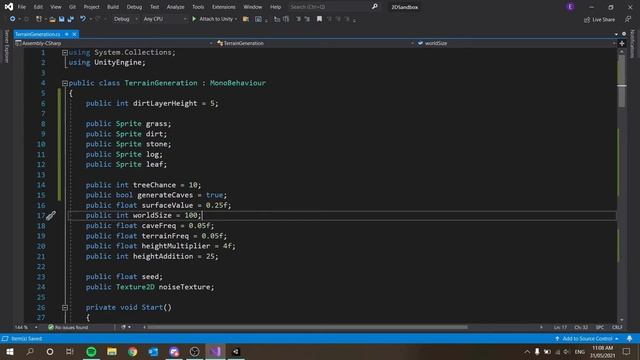Close the TerrainGeneration.cs tab
This screenshot has height=360, width=640.
[x=74, y=34]
